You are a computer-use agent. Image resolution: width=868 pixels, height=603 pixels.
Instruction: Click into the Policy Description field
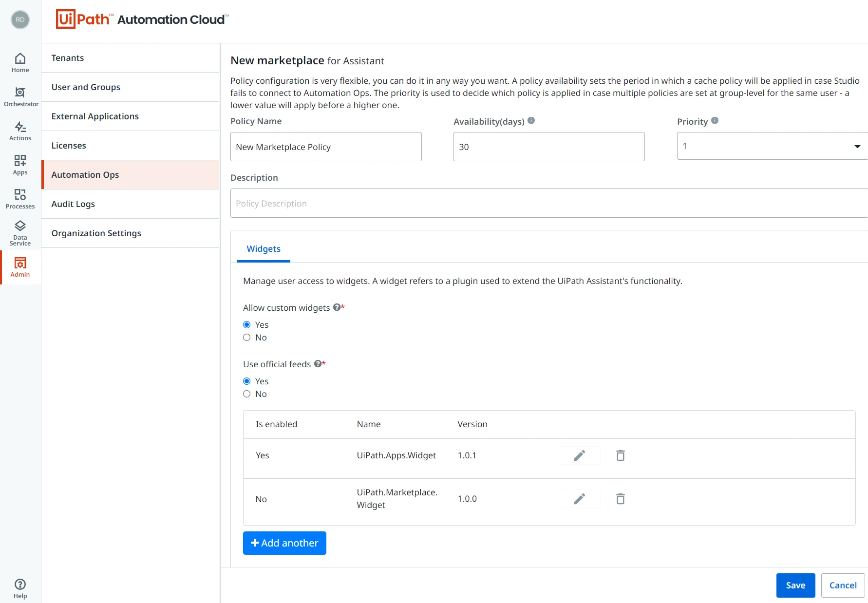[x=549, y=203]
